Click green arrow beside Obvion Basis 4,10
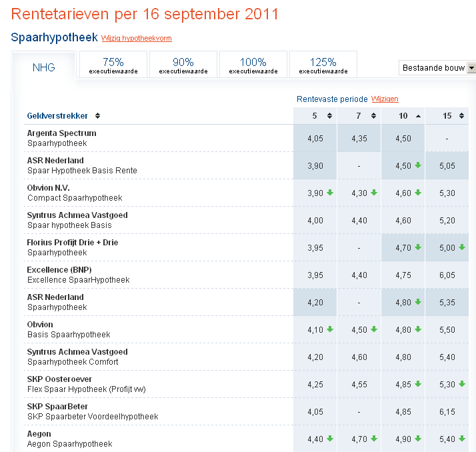The width and height of the screenshot is (476, 452). click(x=330, y=329)
